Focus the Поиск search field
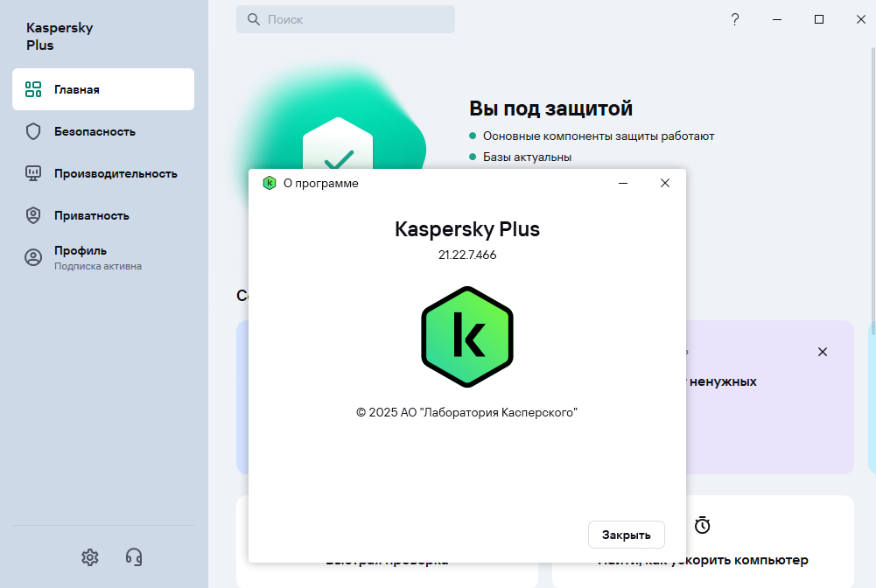The width and height of the screenshot is (876, 588). [x=346, y=19]
